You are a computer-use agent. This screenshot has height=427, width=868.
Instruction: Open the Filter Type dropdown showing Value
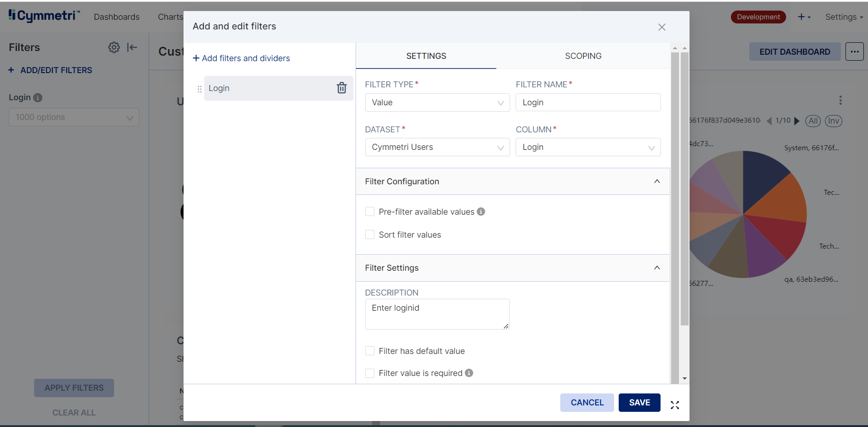pos(437,102)
